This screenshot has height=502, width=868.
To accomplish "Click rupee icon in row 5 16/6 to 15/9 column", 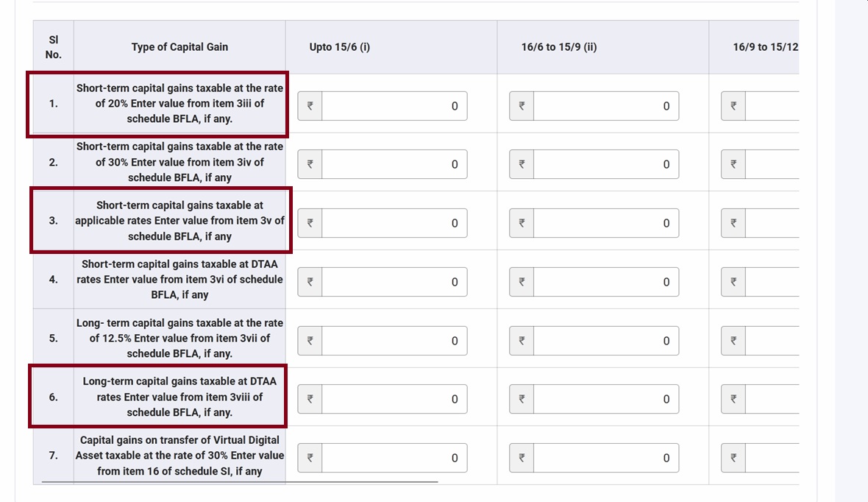I will pyautogui.click(x=522, y=340).
